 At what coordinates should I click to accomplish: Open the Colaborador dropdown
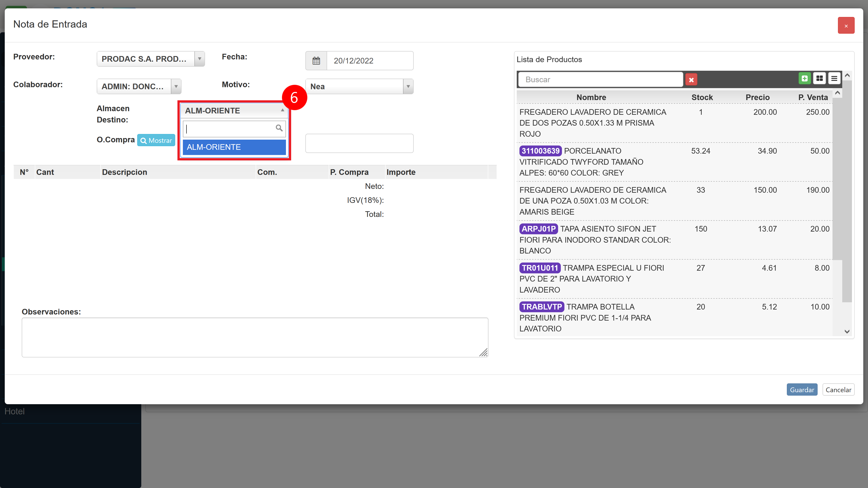(x=139, y=87)
